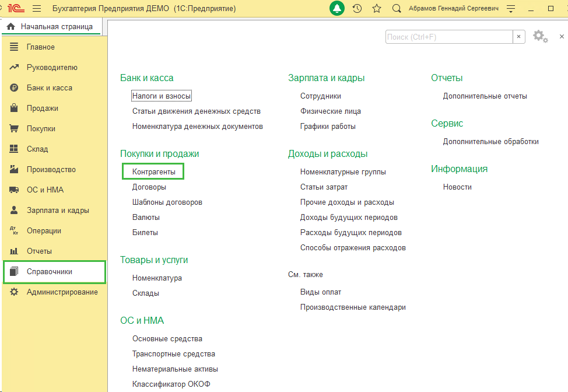Open the hamburger main menu
568x392 pixels.
[x=37, y=8]
